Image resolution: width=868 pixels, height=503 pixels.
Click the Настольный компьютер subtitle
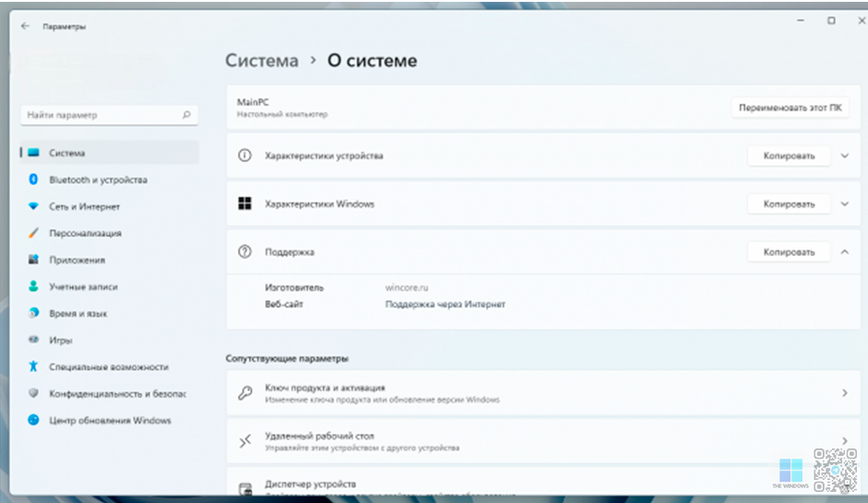click(x=282, y=114)
